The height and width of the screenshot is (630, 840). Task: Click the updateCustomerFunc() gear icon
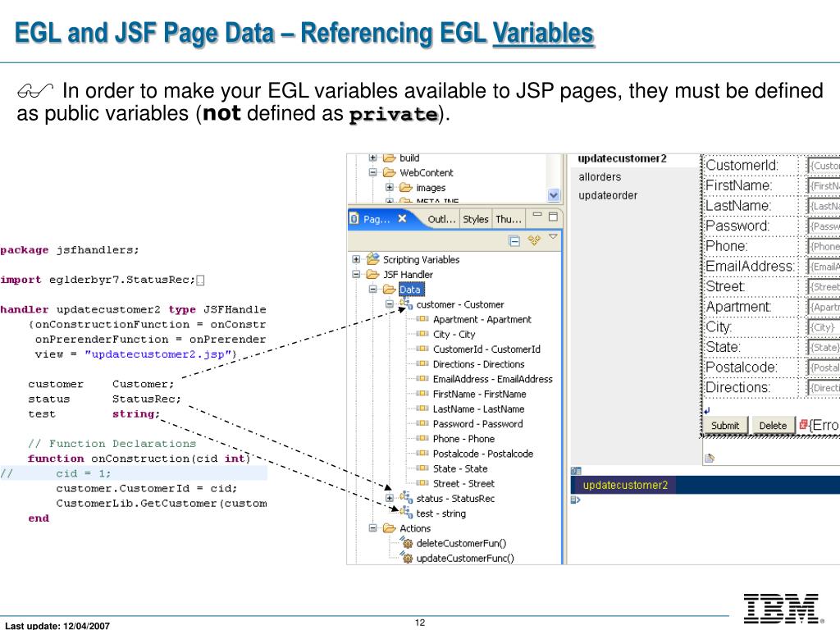(x=407, y=558)
